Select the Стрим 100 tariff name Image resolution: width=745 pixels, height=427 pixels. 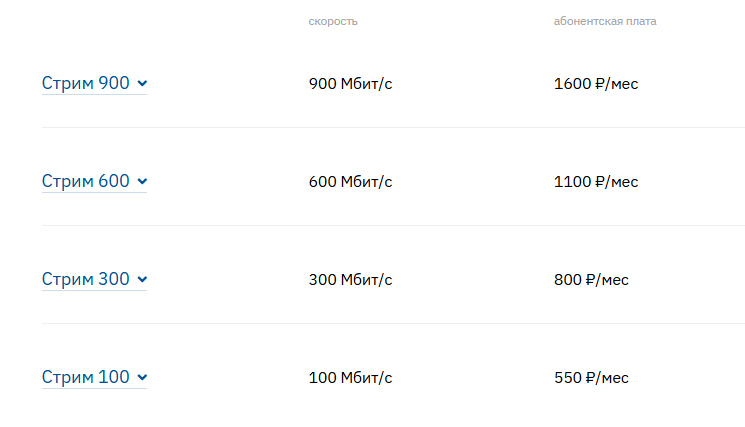(x=86, y=378)
